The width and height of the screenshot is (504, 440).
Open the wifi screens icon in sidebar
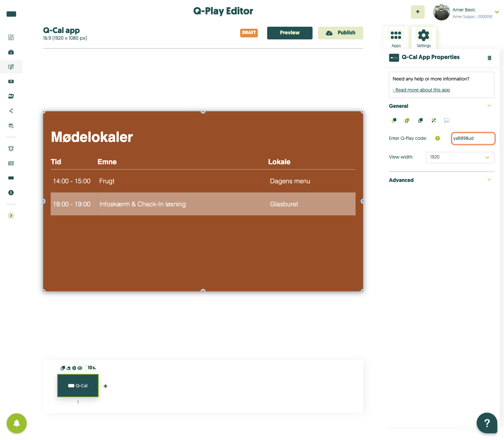point(11,81)
